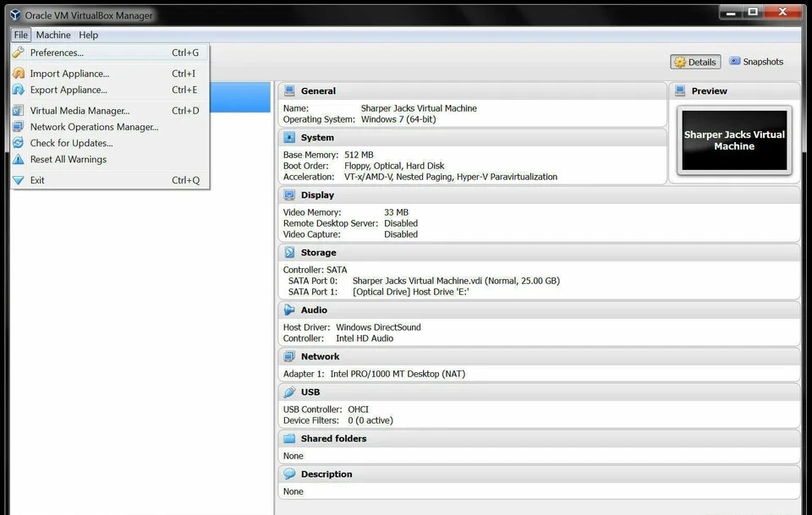Screen dimensions: 812x515
Task: Click the Audio section icon
Action: tap(288, 310)
